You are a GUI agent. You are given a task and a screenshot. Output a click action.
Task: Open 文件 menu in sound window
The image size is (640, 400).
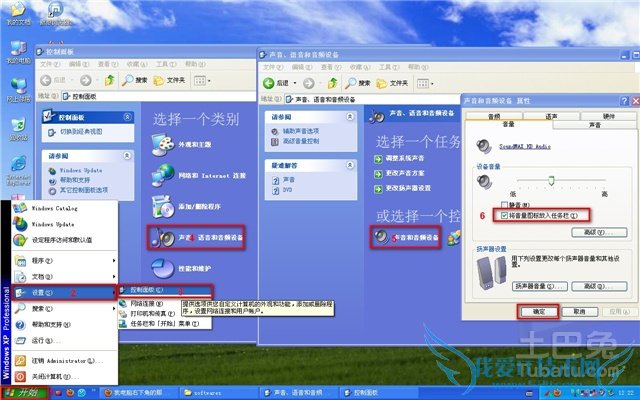(x=273, y=67)
